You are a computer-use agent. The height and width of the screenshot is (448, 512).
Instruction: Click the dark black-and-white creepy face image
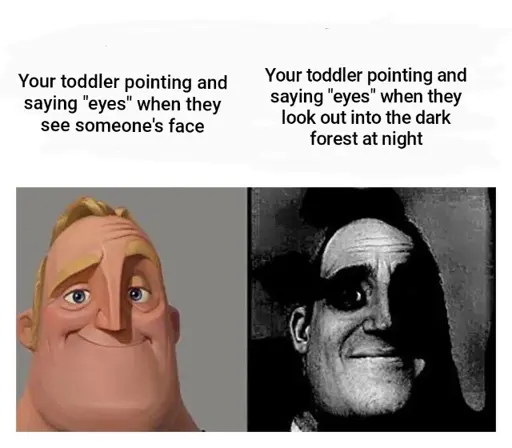[371, 309]
